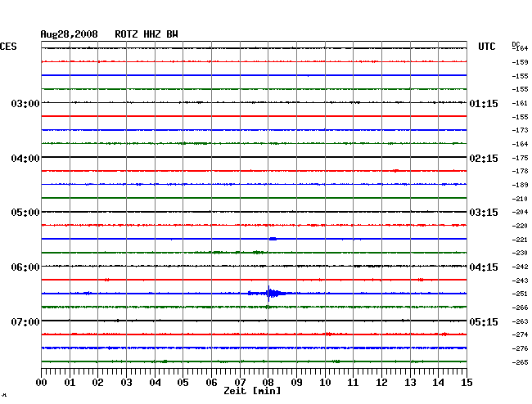Click minute 14 on the Zeit axis

[x=438, y=383]
